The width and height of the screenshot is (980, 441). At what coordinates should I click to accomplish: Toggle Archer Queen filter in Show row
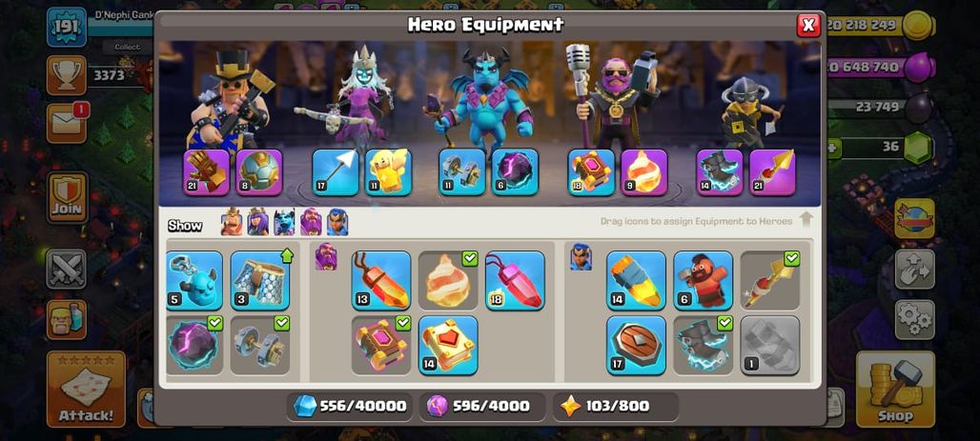pyautogui.click(x=257, y=222)
